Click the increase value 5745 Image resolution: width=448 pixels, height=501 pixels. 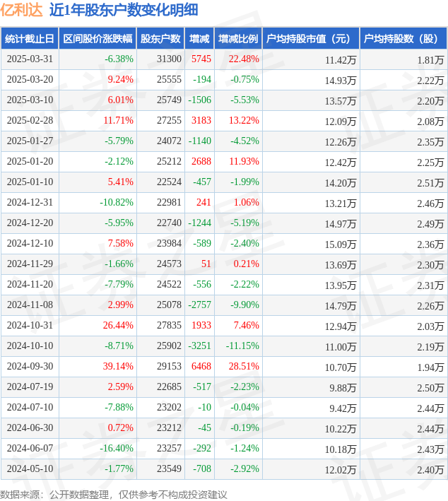(x=201, y=59)
